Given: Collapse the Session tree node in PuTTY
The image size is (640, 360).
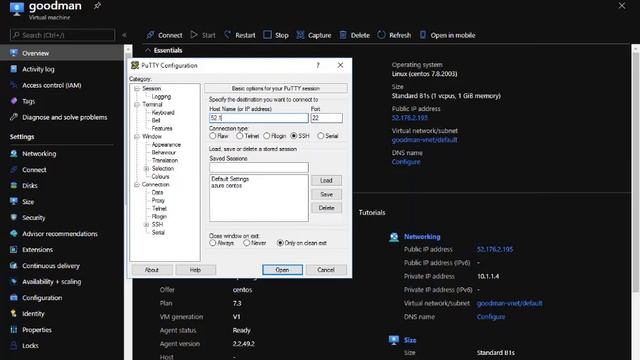Looking at the screenshot, I should click(x=137, y=89).
